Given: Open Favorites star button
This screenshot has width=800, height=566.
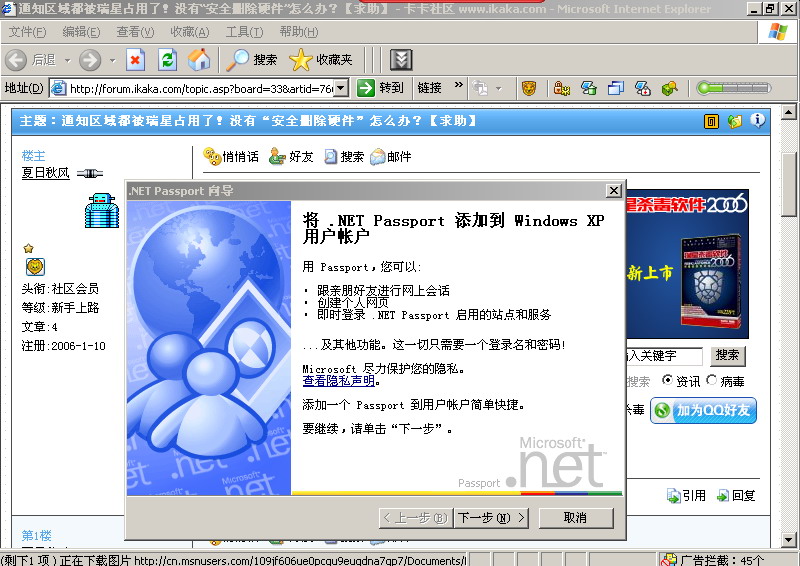Looking at the screenshot, I should pyautogui.click(x=321, y=60).
